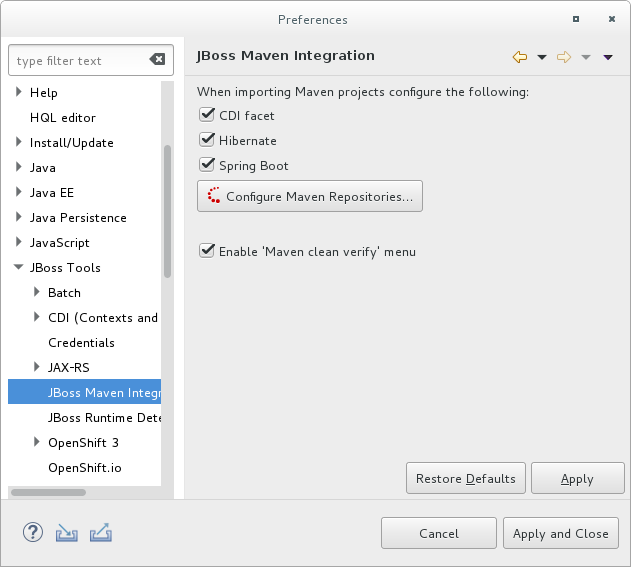
Task: Open the page view menu dropdown
Action: [608, 57]
